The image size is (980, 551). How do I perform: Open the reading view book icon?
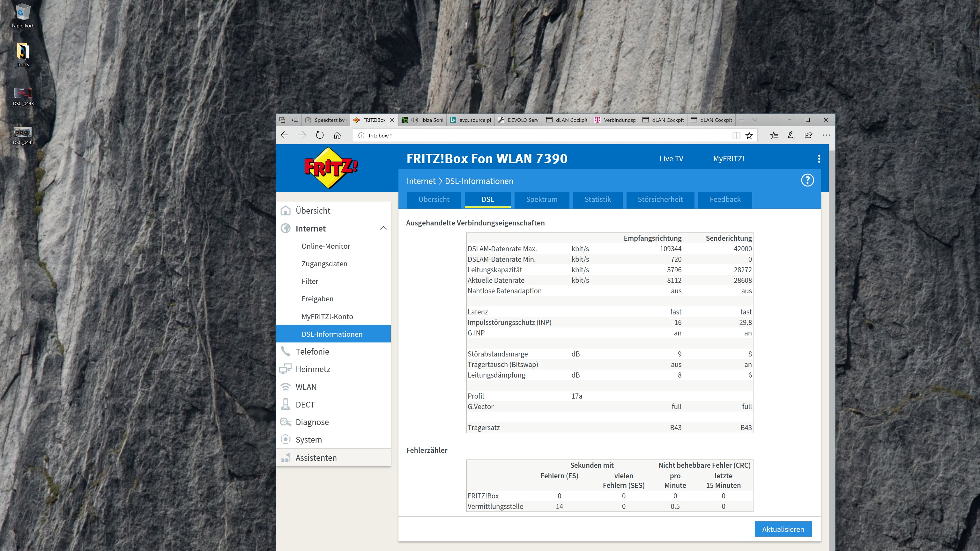[x=736, y=136]
